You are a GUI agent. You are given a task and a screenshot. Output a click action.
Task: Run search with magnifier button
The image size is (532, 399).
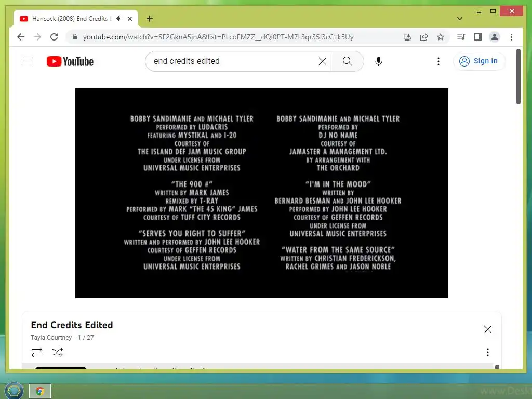click(x=348, y=61)
